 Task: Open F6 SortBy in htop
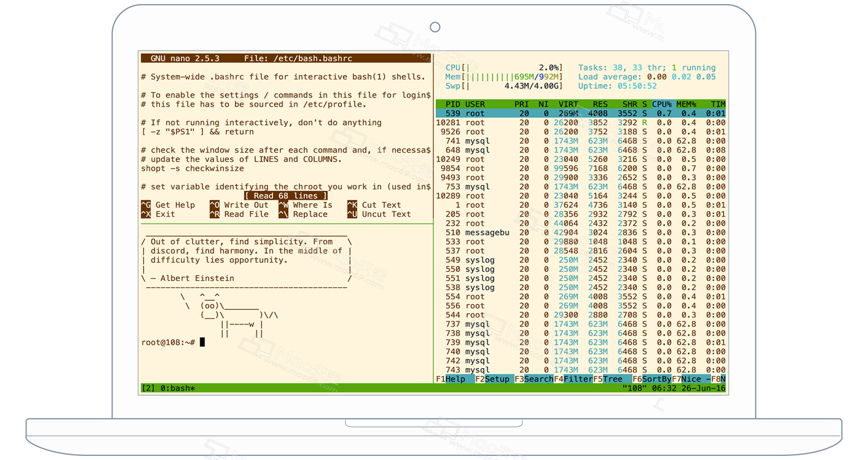pos(652,379)
